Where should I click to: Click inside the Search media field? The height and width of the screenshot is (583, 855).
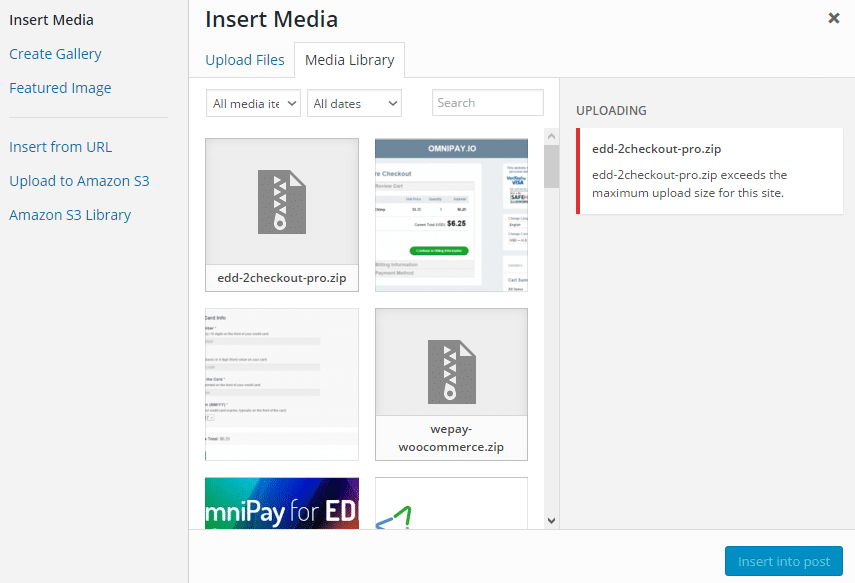487,102
